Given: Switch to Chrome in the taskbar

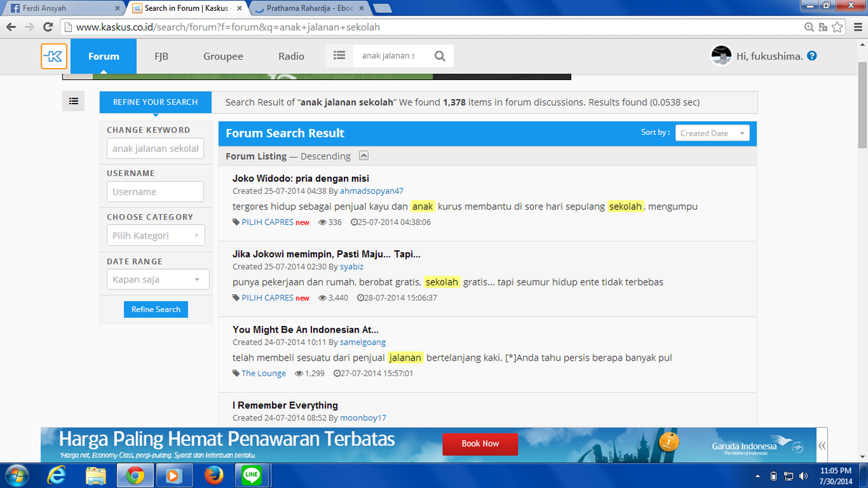Looking at the screenshot, I should click(x=135, y=476).
